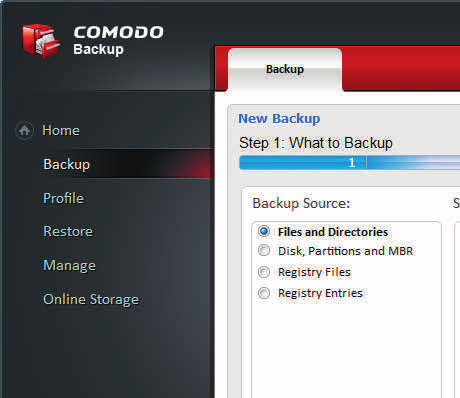460x398 pixels.
Task: Choose Registry Entries radio button
Action: click(x=264, y=293)
